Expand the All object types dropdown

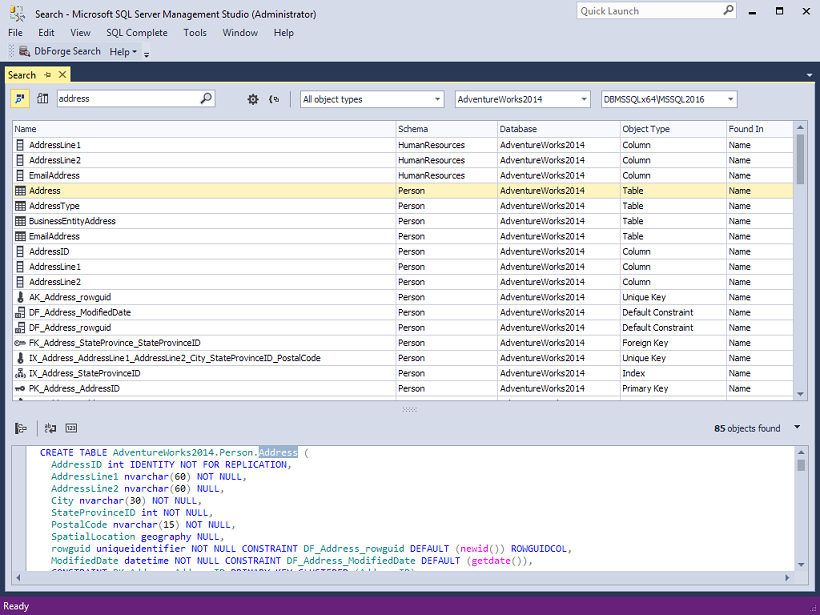[438, 99]
